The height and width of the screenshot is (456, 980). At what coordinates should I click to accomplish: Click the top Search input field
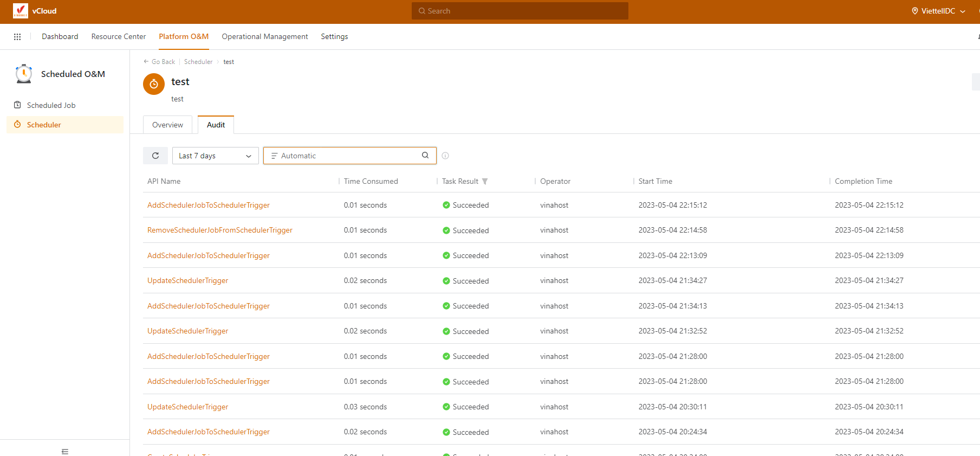(520, 11)
